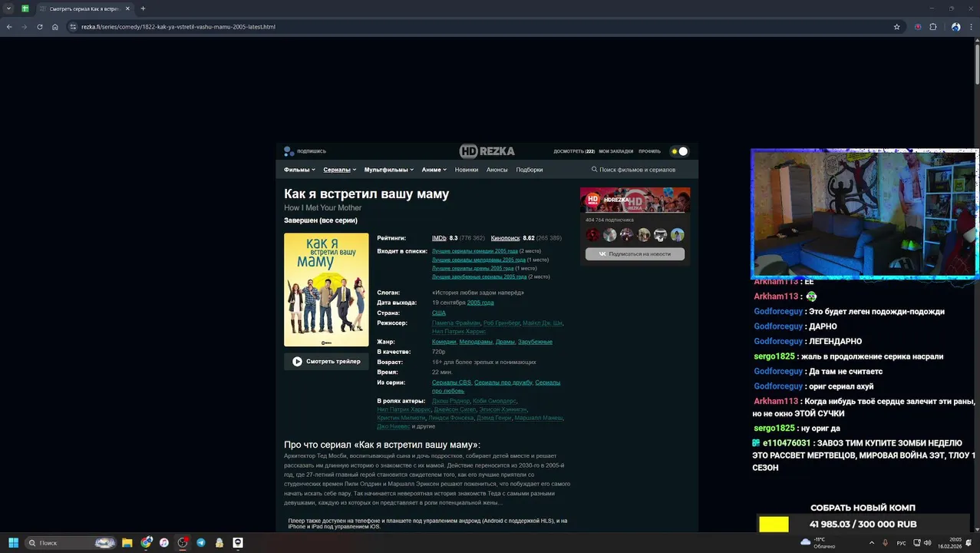
Task: Click the search magnifier icon in site header
Action: (594, 170)
